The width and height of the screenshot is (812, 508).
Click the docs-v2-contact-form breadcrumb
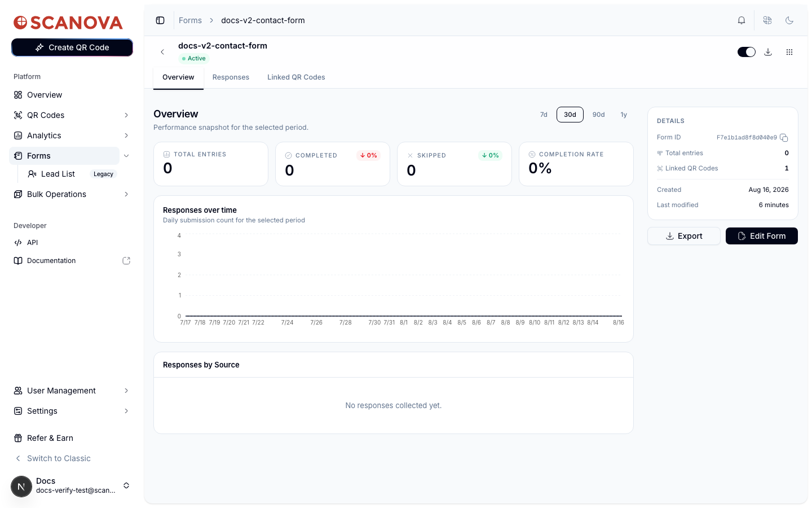pyautogui.click(x=263, y=20)
